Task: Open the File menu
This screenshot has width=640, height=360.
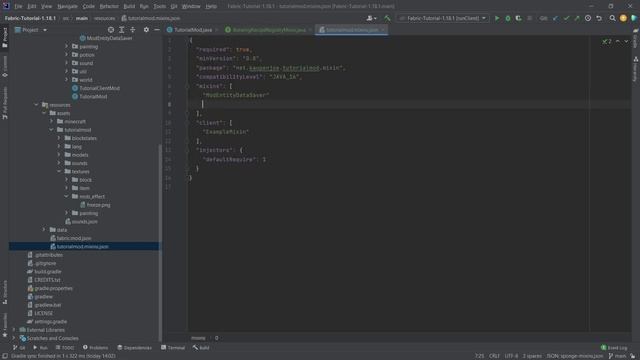Action: pos(18,6)
